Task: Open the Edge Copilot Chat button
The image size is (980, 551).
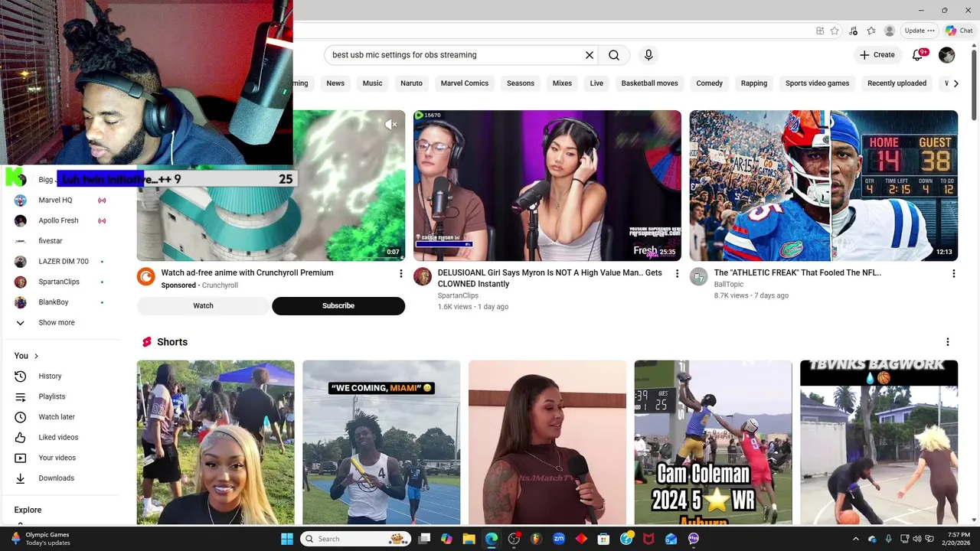Action: [x=959, y=31]
